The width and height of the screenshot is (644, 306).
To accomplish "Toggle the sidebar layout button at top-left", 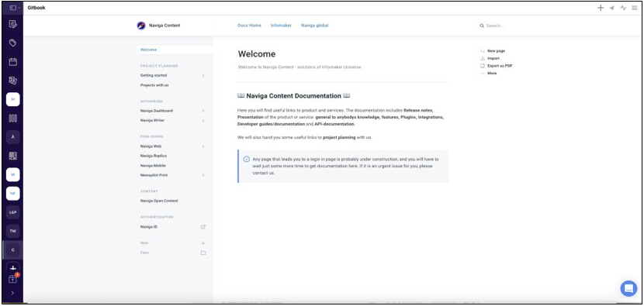I will [x=13, y=8].
